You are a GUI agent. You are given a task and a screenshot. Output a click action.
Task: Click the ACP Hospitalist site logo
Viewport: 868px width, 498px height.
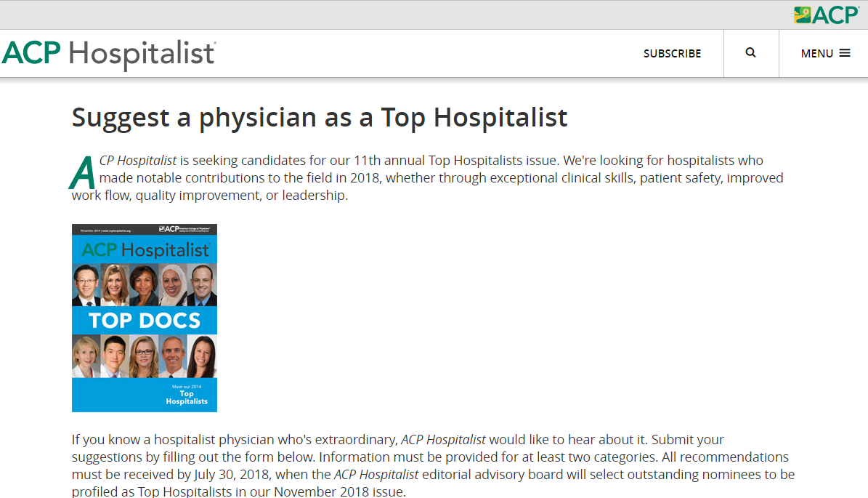[109, 55]
